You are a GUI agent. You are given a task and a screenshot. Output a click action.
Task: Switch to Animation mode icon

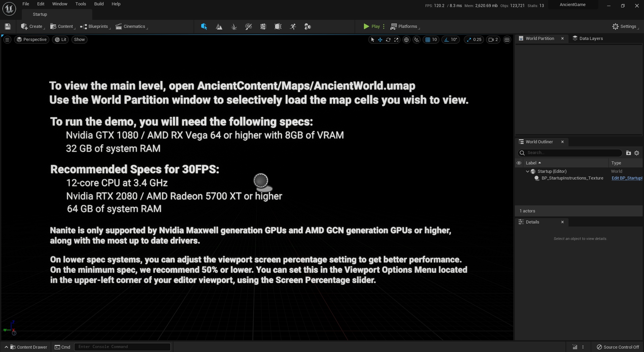293,27
